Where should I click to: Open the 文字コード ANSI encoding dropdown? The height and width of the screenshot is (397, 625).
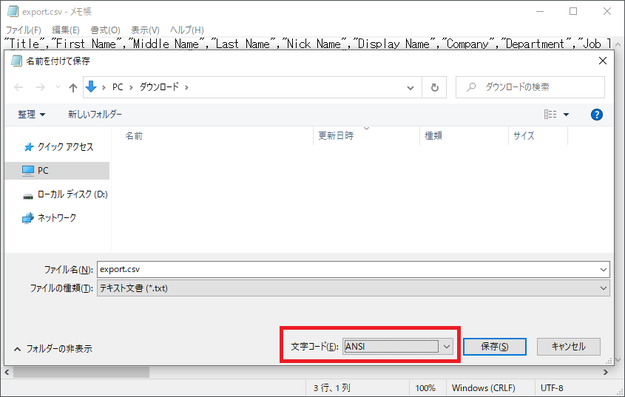(397, 346)
